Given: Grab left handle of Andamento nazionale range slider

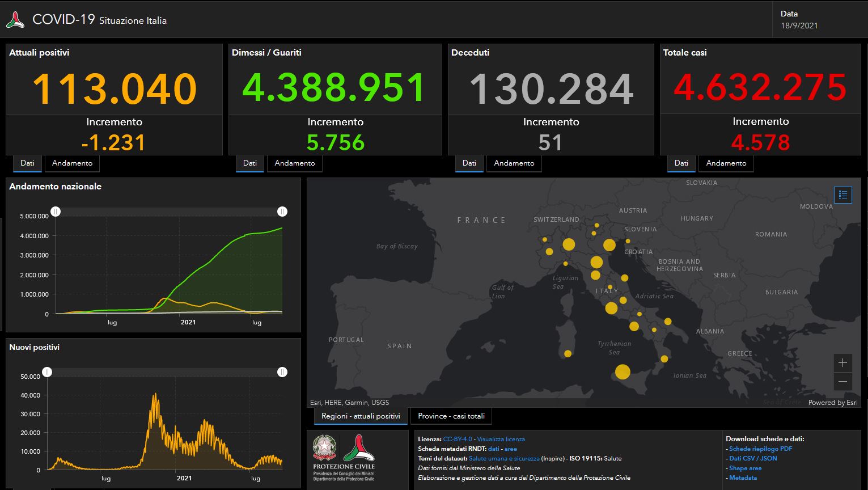Looking at the screenshot, I should [x=56, y=212].
